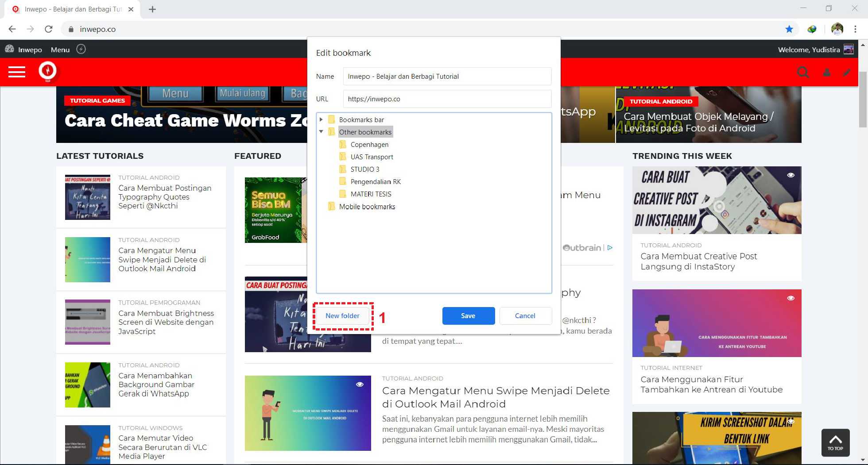Click Inwepo text in admin bar
Image resolution: width=868 pixels, height=465 pixels.
(30, 50)
